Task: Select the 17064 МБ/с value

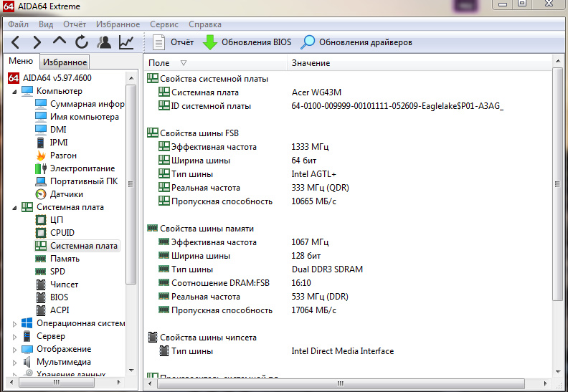Action: 313,310
